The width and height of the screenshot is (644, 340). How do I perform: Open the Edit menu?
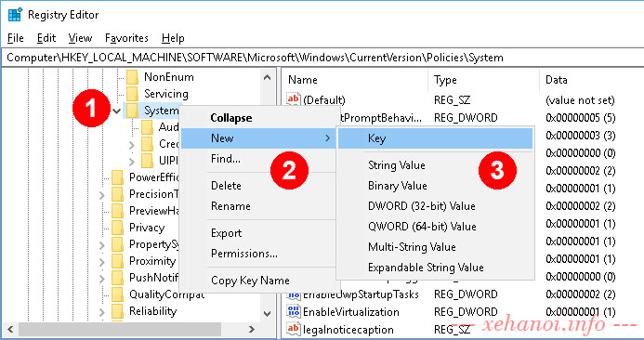[x=46, y=38]
